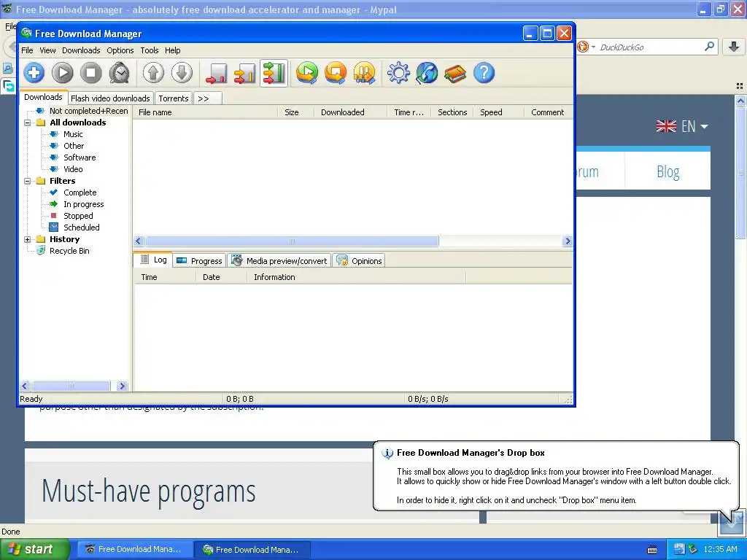Open the Help menu
This screenshot has width=747, height=560.
(172, 50)
